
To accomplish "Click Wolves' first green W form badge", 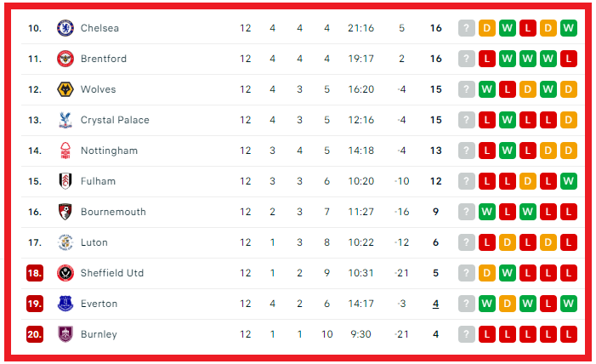I will click(487, 89).
